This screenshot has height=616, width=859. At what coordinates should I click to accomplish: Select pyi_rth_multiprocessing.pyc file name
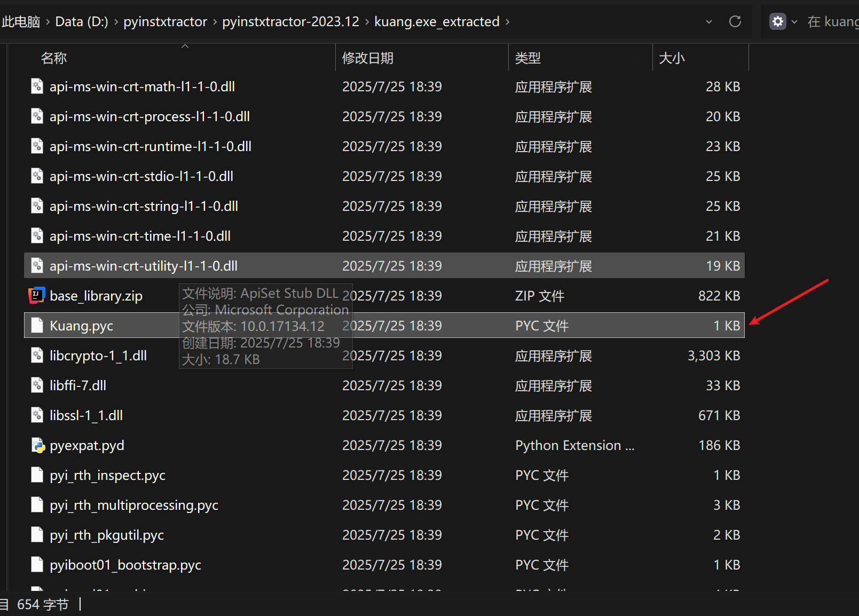click(134, 505)
